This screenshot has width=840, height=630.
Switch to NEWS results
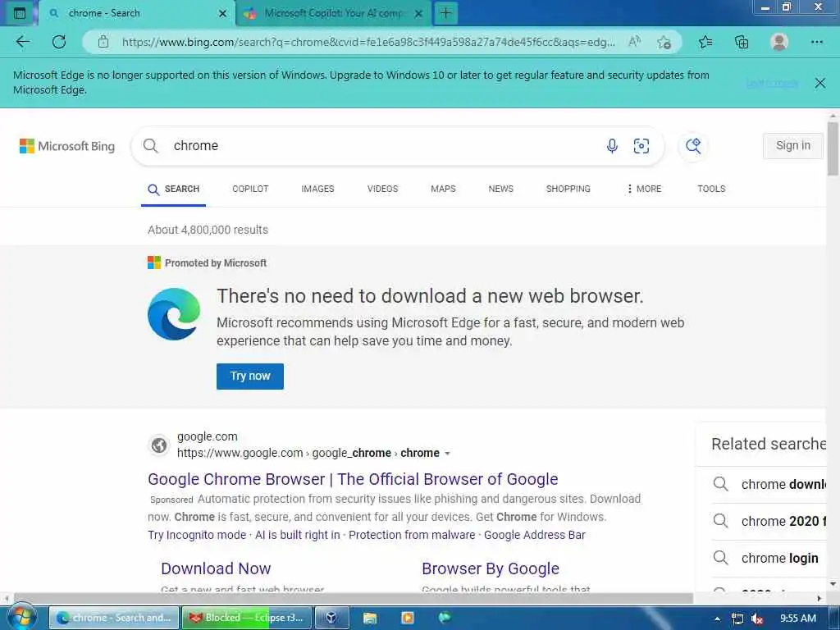(x=501, y=189)
